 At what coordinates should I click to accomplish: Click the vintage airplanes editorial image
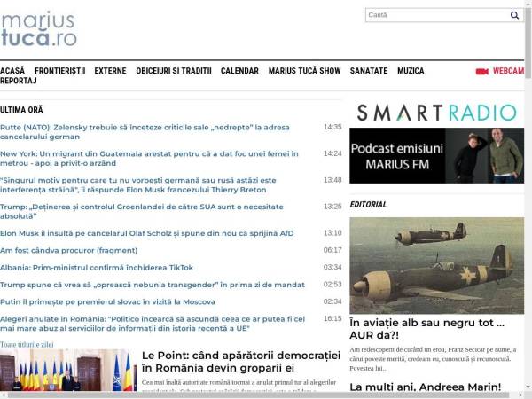click(436, 265)
